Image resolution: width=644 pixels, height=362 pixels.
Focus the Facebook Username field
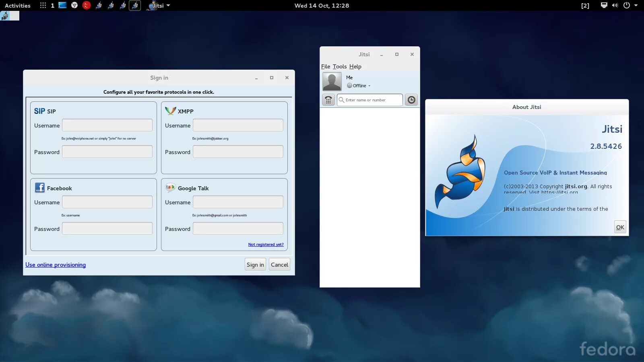pos(107,202)
